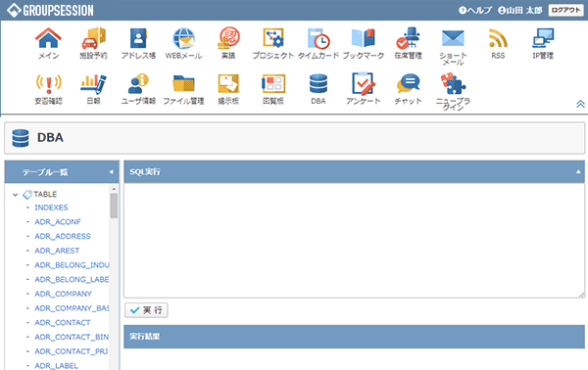Select the ADR_AREST table
This screenshot has height=370, width=588.
pyautogui.click(x=57, y=251)
